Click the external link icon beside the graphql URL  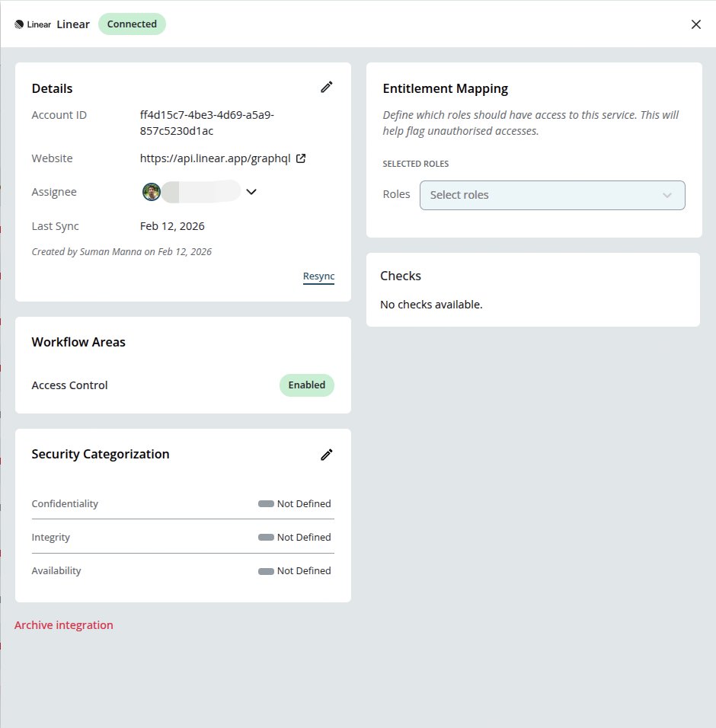(x=300, y=158)
